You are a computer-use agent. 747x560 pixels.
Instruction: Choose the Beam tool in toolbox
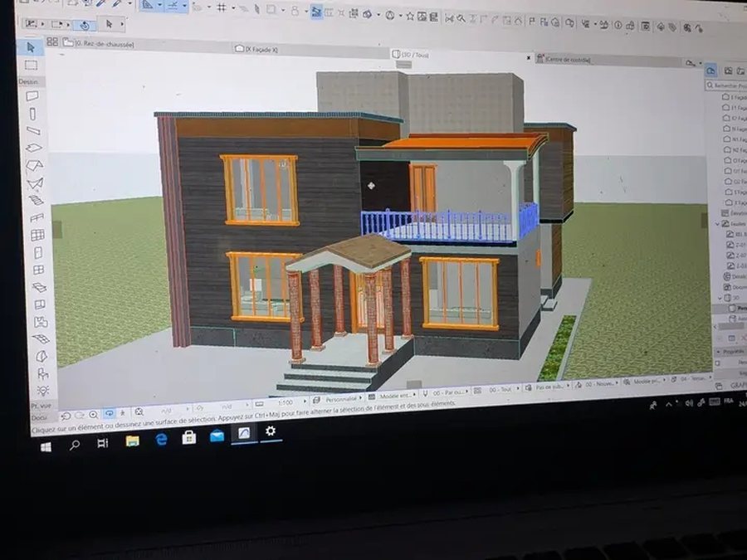33,131
